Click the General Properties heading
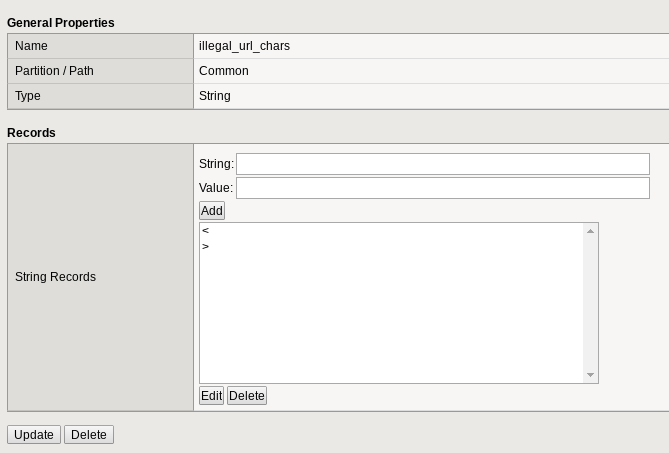The height and width of the screenshot is (453, 669). (x=61, y=22)
